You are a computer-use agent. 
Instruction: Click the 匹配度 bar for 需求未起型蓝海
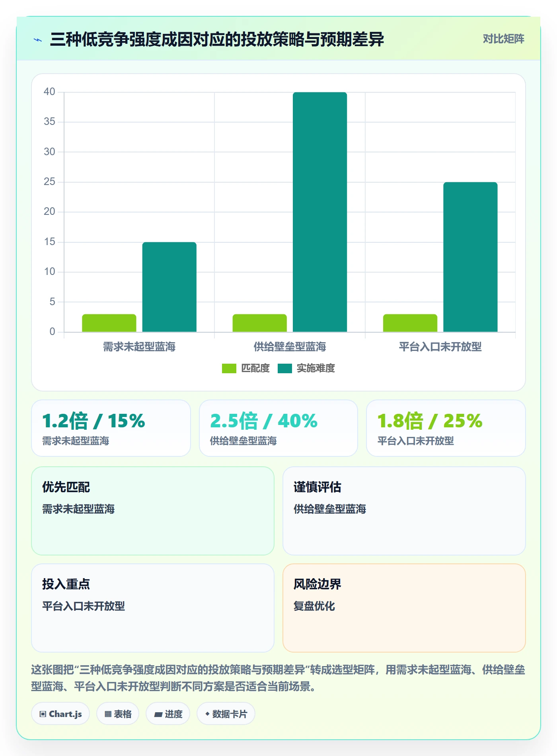109,323
